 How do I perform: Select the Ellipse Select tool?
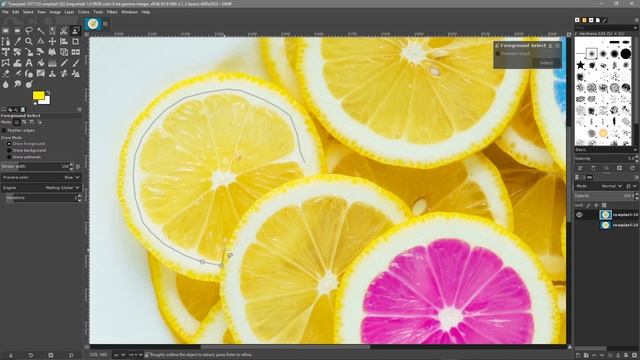17,31
